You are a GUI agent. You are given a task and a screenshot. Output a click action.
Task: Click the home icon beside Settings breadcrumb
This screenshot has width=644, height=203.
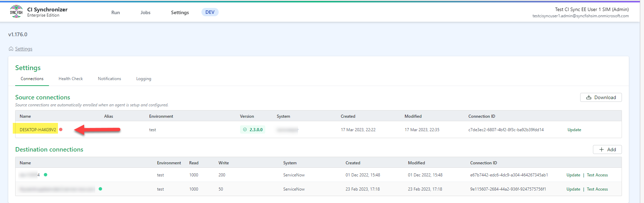(x=11, y=49)
